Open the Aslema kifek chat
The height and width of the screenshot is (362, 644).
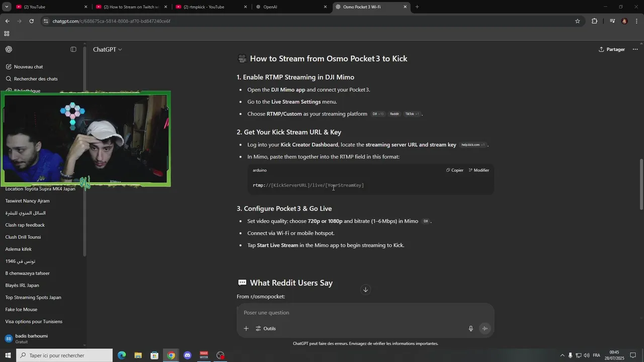click(19, 249)
